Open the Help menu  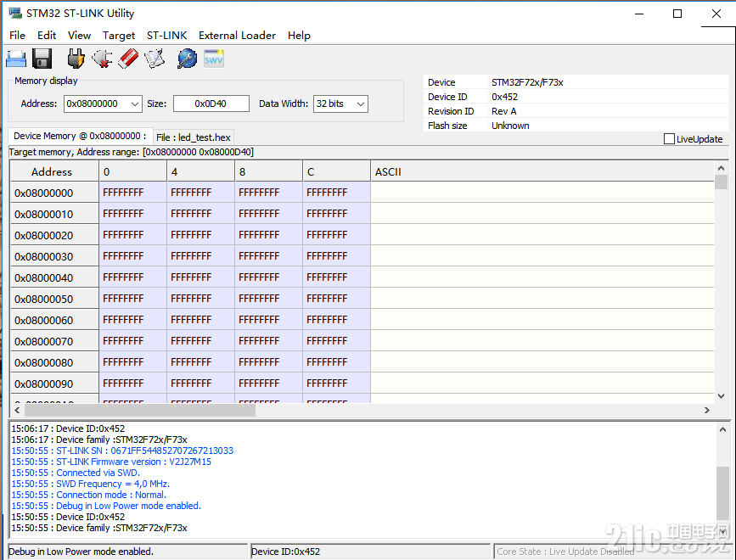click(299, 35)
